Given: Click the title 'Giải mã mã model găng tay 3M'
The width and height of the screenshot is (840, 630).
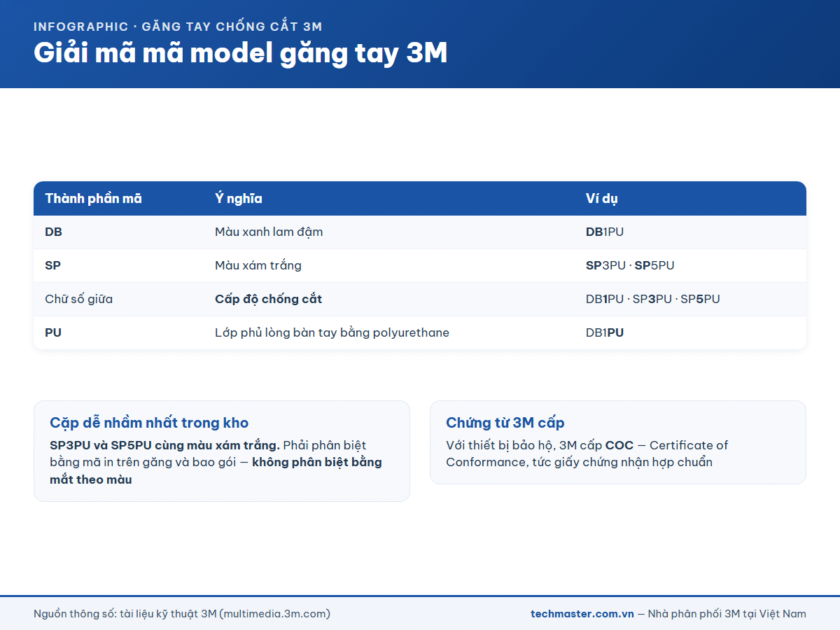Looking at the screenshot, I should tap(241, 53).
